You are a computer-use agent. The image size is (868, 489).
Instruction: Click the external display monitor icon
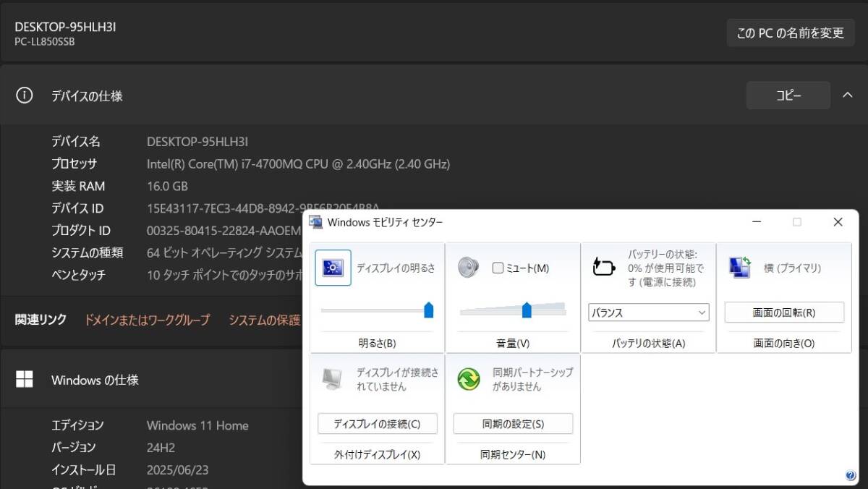coord(332,379)
